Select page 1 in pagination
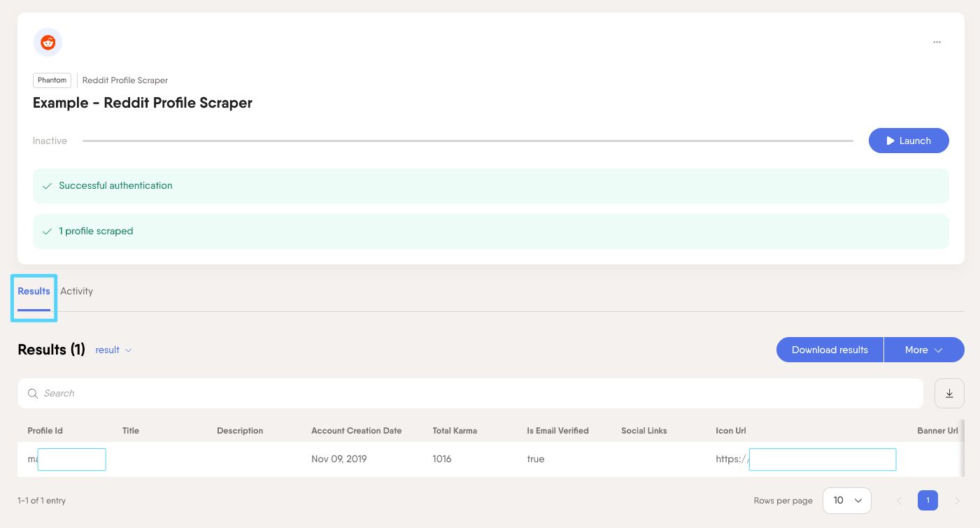The width and height of the screenshot is (980, 528). tap(928, 500)
